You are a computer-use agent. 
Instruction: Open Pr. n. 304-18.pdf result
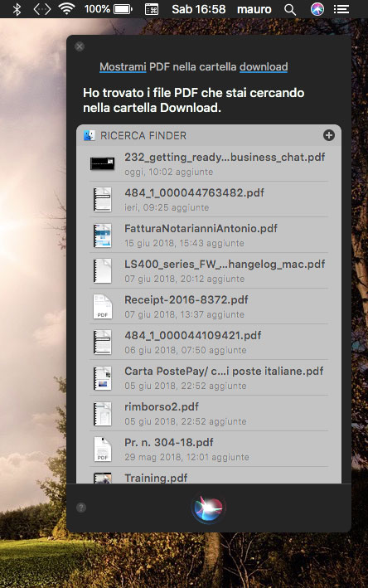coord(208,449)
